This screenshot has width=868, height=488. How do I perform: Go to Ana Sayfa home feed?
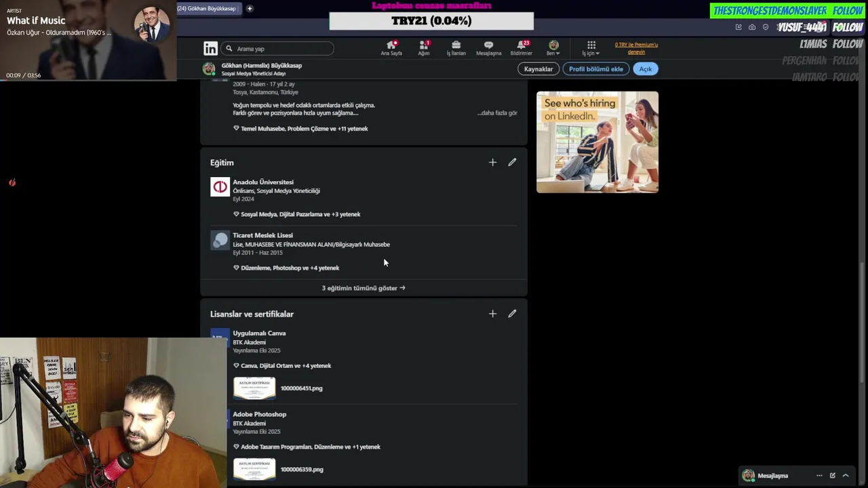(391, 48)
